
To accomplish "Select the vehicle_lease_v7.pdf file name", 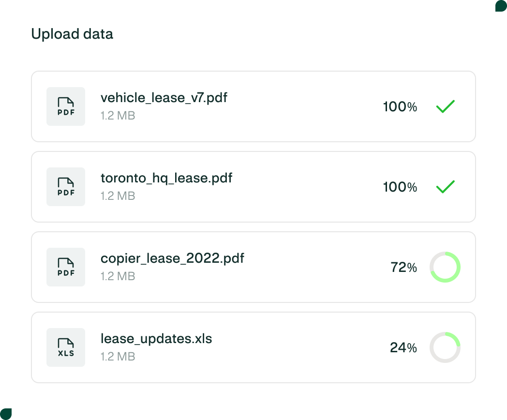I will (164, 98).
